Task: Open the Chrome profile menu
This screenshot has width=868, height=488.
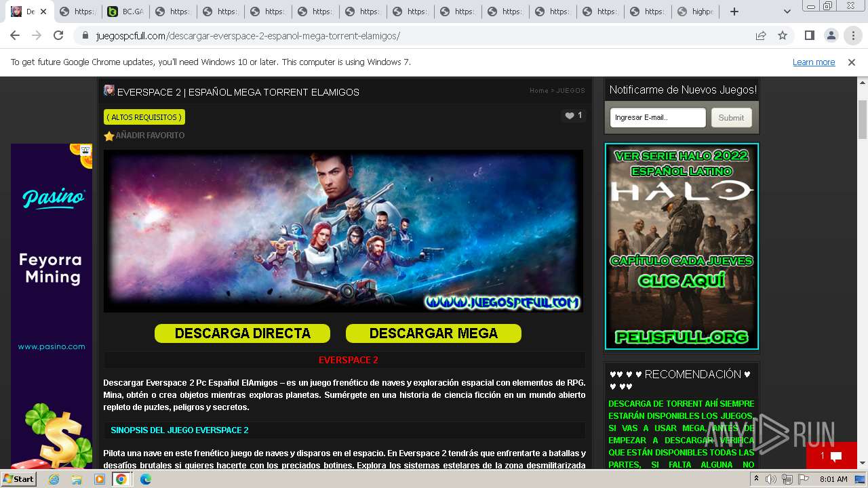Action: click(831, 35)
